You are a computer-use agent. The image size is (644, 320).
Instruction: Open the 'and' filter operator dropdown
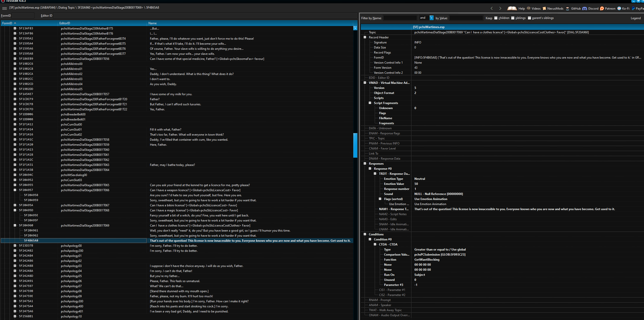[x=431, y=18]
